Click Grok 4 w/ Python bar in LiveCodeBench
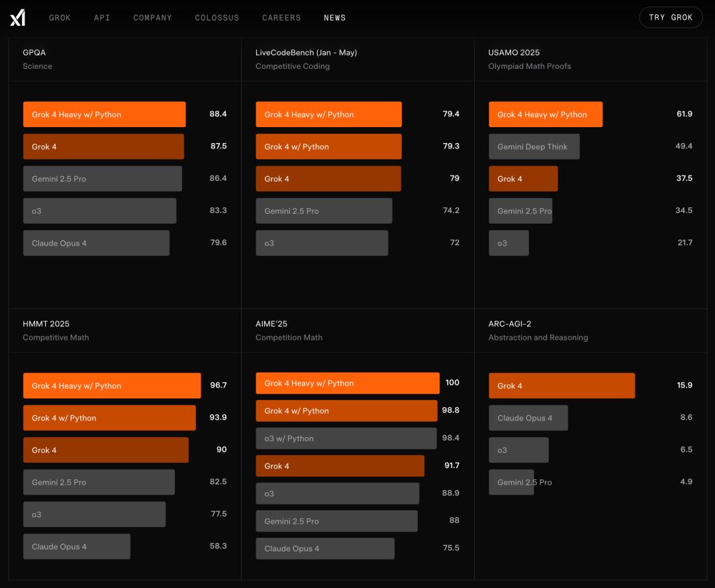This screenshot has height=588, width=715. pyautogui.click(x=329, y=146)
